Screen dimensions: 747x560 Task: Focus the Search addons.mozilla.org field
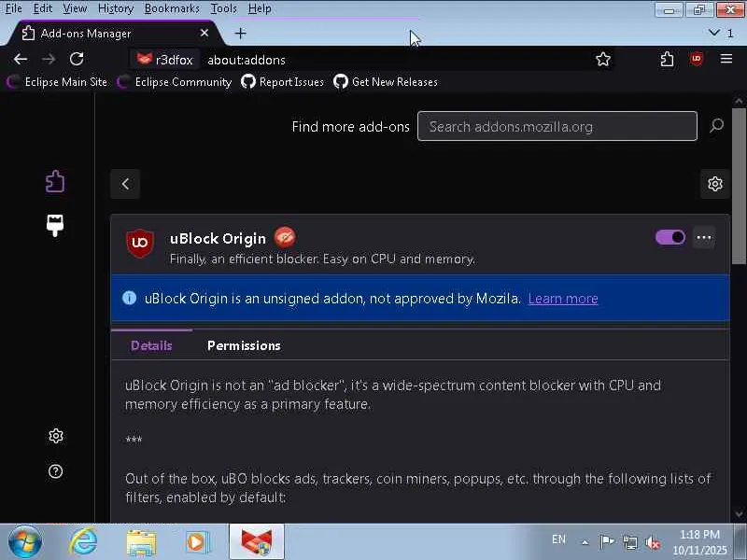point(557,126)
